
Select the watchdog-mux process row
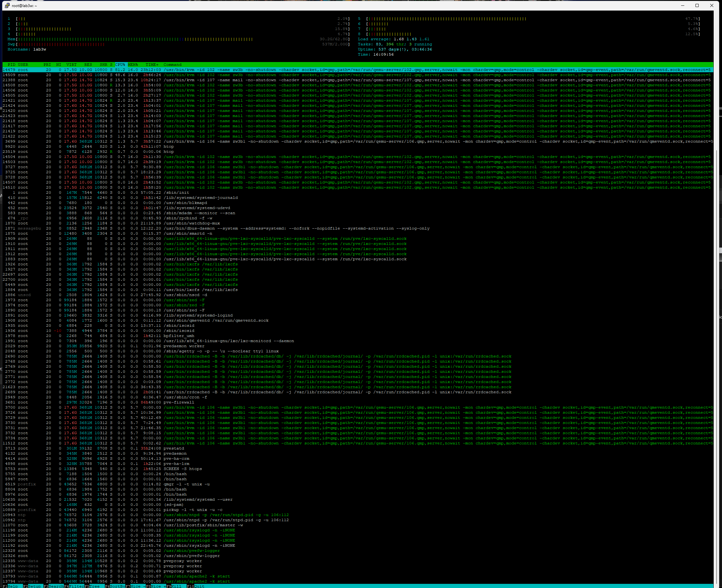pyautogui.click(x=358, y=223)
